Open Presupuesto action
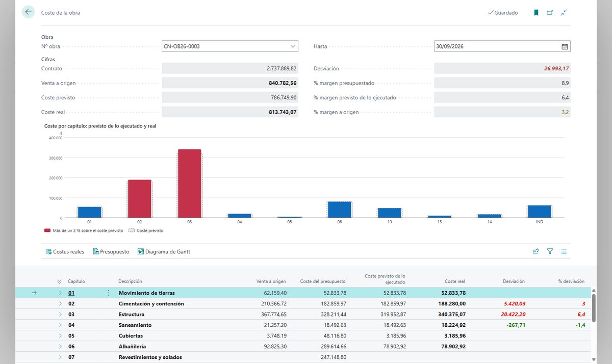The width and height of the screenshot is (612, 364). (111, 251)
